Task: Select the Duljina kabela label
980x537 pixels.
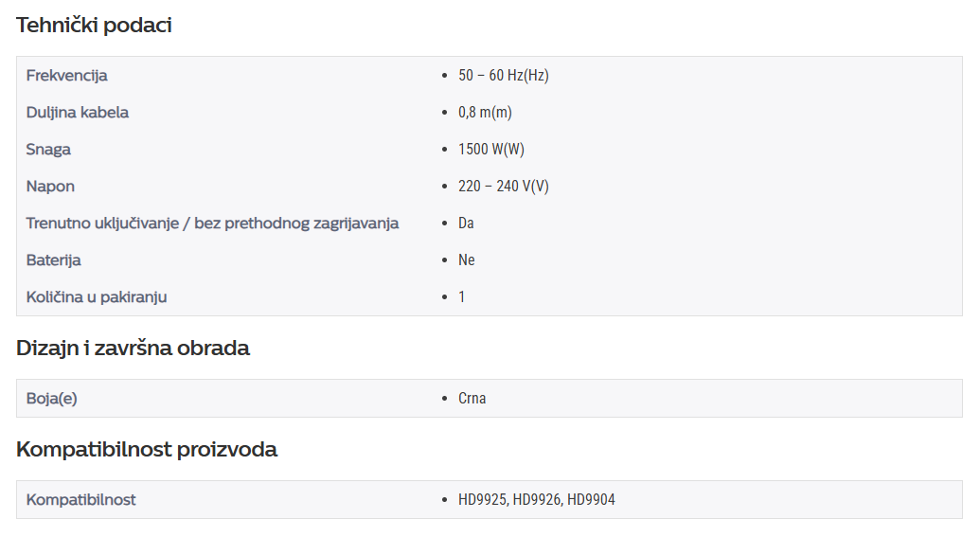Action: click(x=78, y=113)
